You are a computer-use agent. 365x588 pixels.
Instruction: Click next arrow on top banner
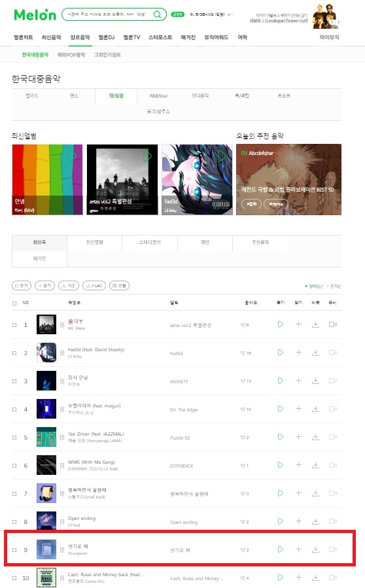coord(338,22)
